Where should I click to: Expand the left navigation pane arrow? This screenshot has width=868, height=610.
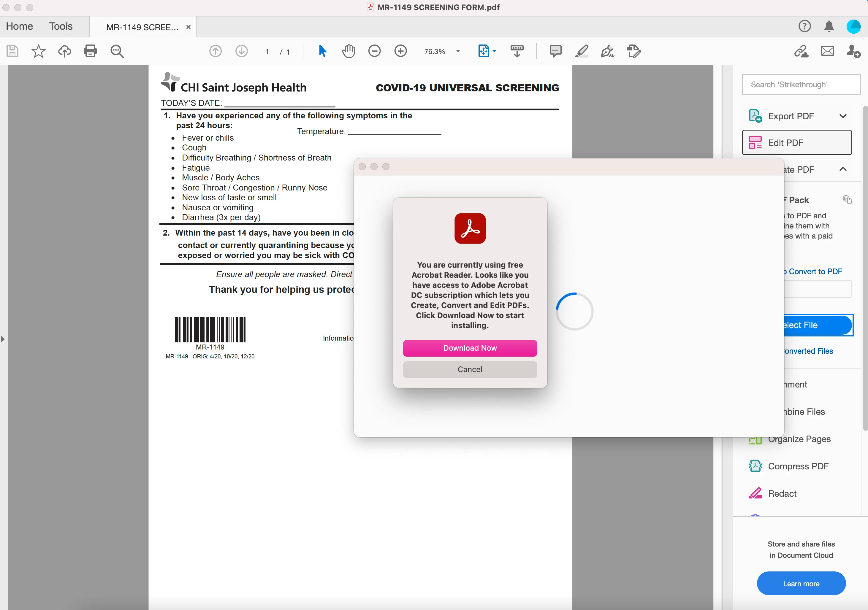tap(3, 339)
